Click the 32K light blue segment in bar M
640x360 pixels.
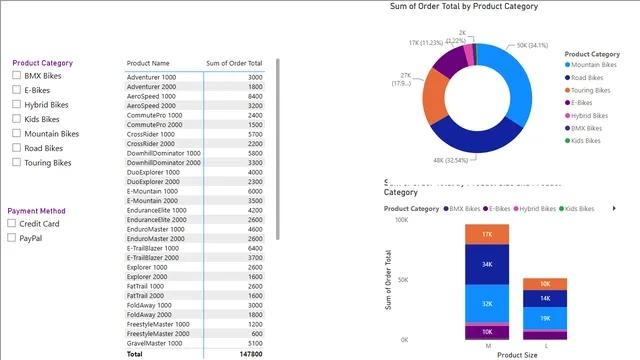487,304
